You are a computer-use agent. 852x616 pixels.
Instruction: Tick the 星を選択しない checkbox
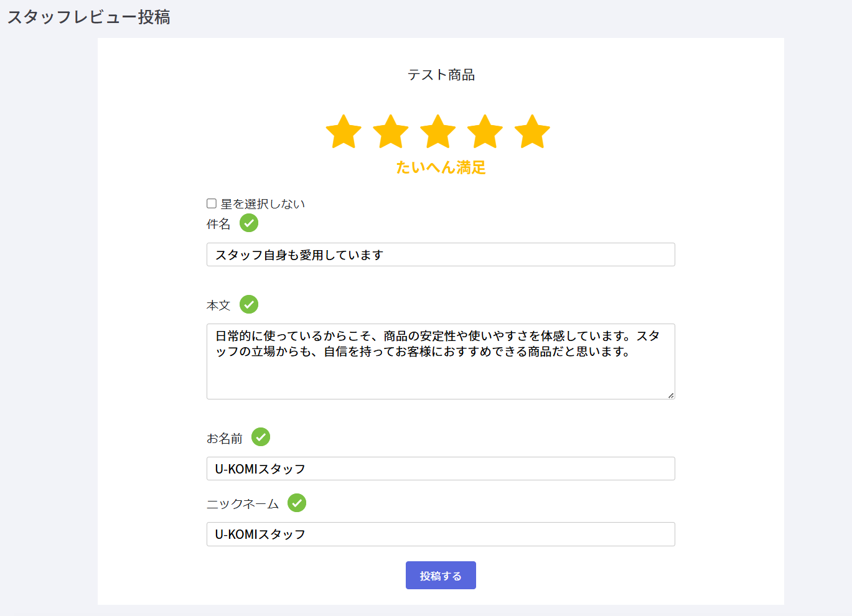212,203
